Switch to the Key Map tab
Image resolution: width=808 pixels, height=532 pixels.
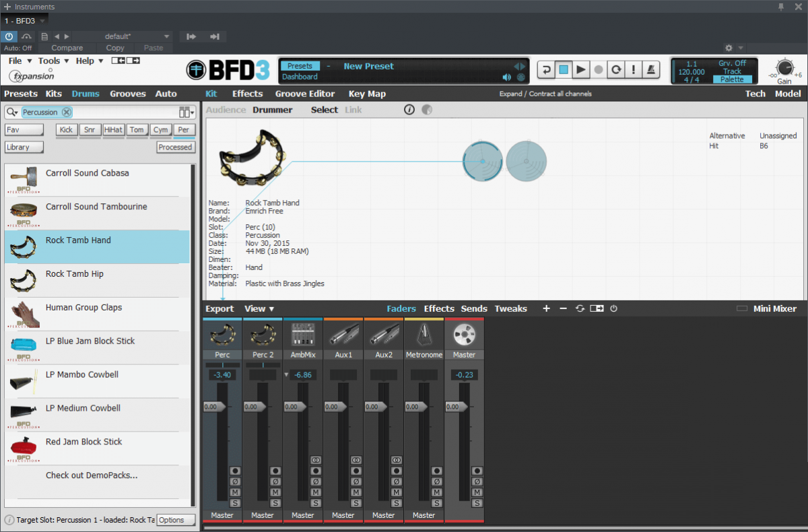[367, 94]
